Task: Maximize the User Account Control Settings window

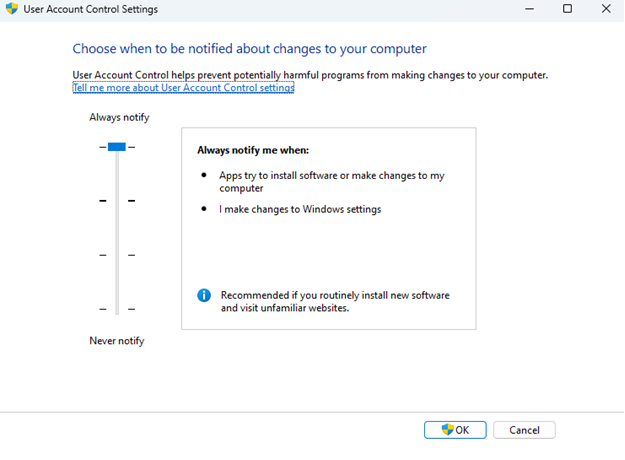Action: tap(568, 9)
